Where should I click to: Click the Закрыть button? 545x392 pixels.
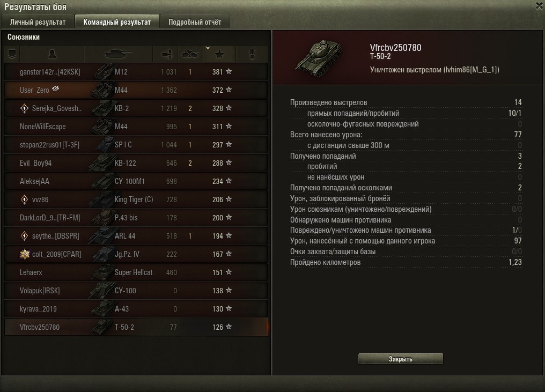(400, 359)
